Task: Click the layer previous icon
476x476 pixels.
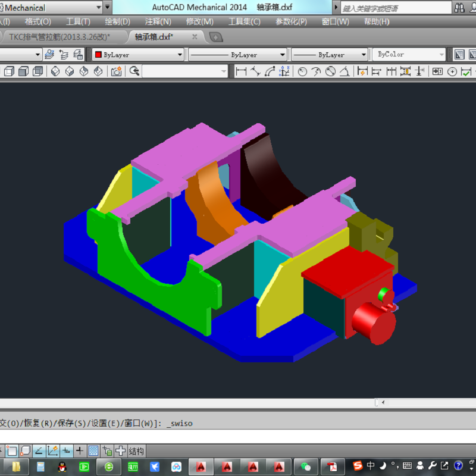Action: (x=64, y=55)
